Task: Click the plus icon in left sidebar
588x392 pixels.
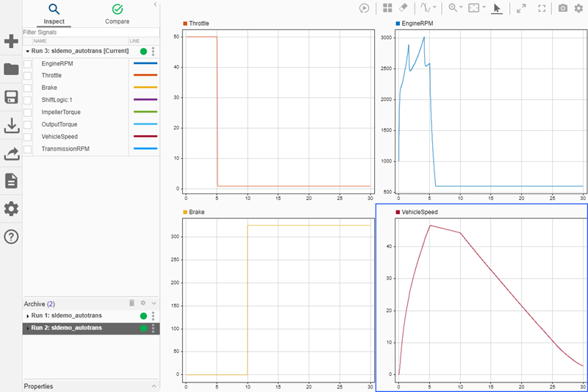Action: click(x=11, y=41)
